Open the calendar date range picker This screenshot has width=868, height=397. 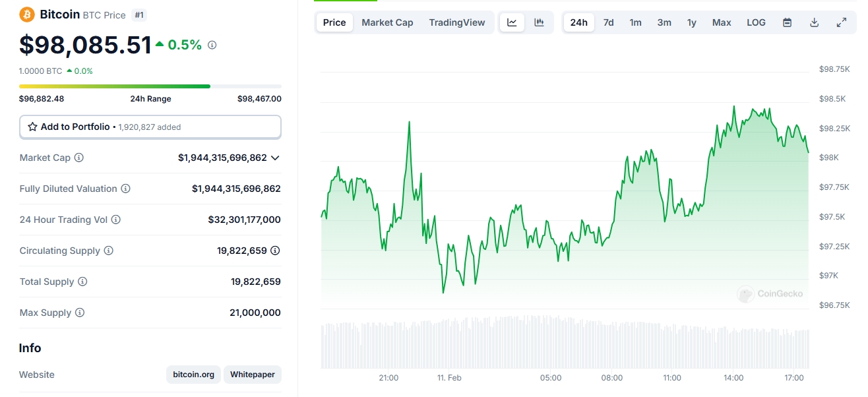coord(787,22)
